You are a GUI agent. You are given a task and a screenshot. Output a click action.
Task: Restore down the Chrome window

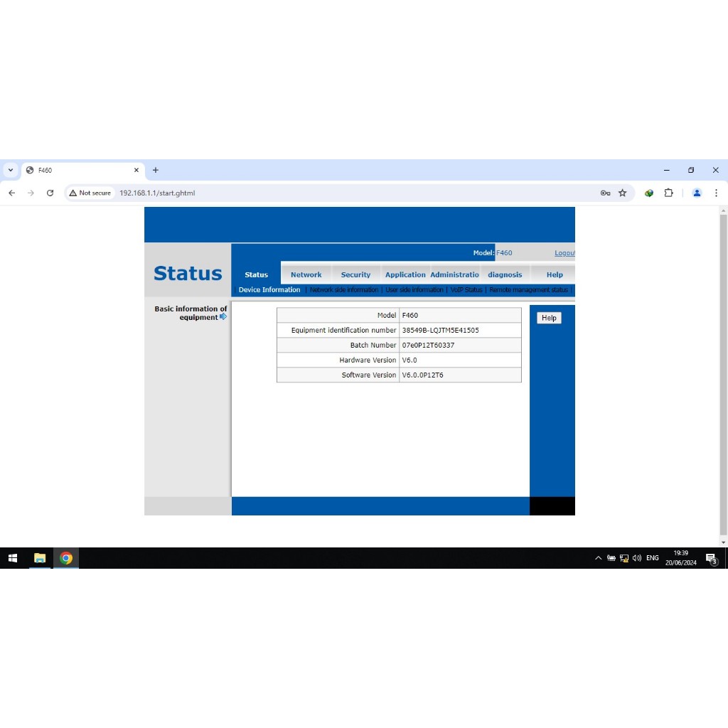coord(691,171)
